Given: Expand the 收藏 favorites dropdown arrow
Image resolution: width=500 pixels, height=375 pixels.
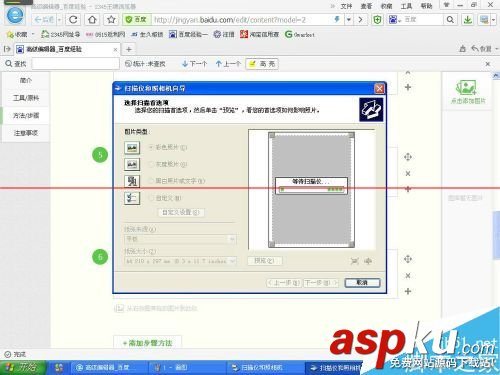Looking at the screenshot, I should [x=33, y=34].
